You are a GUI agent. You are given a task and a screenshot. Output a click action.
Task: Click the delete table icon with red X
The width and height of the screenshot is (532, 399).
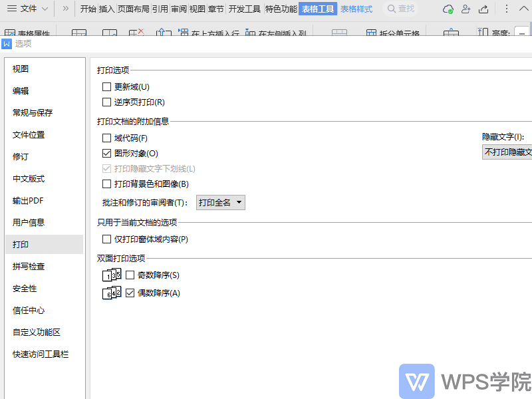(136, 32)
